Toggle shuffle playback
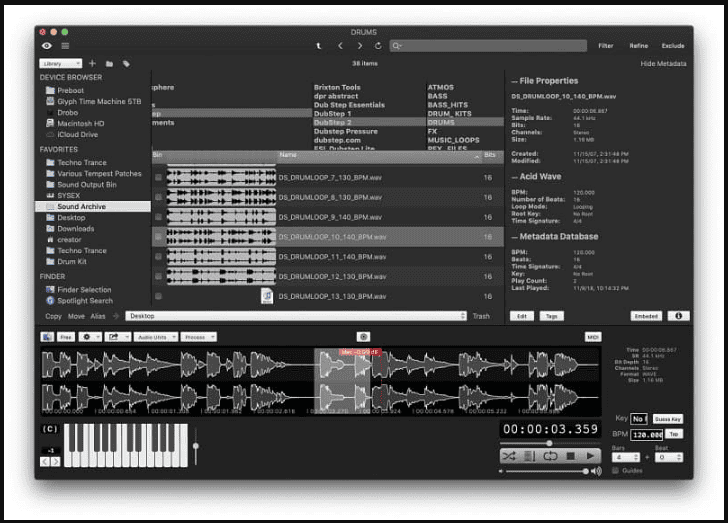The image size is (728, 523). pos(509,456)
